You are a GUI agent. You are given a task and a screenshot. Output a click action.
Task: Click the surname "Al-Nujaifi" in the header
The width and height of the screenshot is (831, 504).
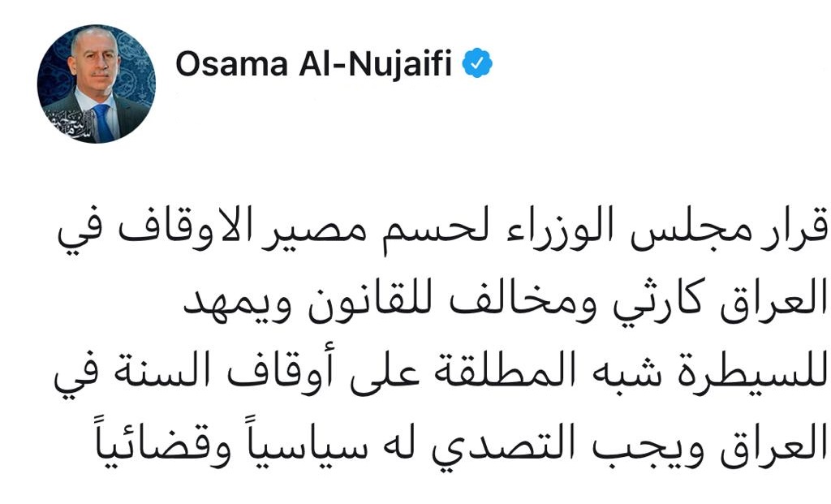375,63
